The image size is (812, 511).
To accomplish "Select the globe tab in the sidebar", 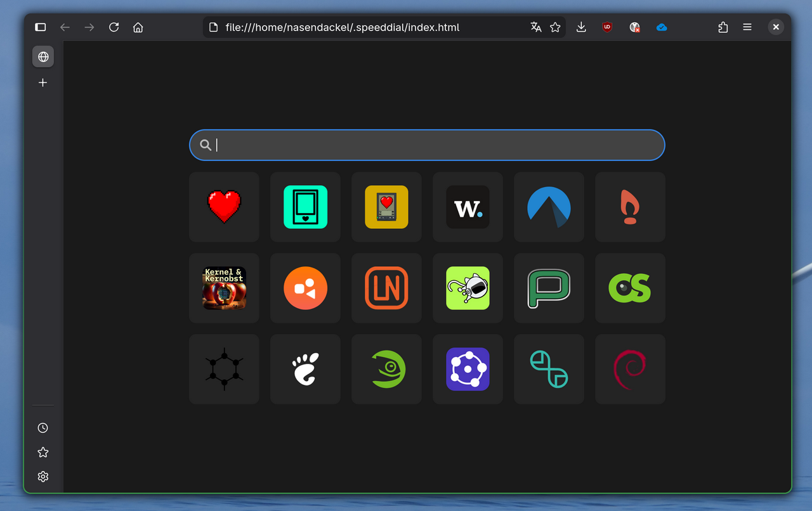I will [43, 56].
